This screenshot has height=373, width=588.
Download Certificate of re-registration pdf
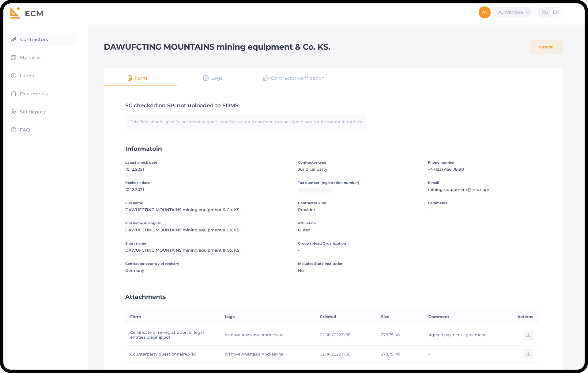click(528, 335)
